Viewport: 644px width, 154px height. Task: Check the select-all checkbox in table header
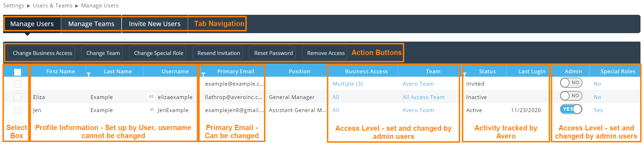tap(18, 72)
